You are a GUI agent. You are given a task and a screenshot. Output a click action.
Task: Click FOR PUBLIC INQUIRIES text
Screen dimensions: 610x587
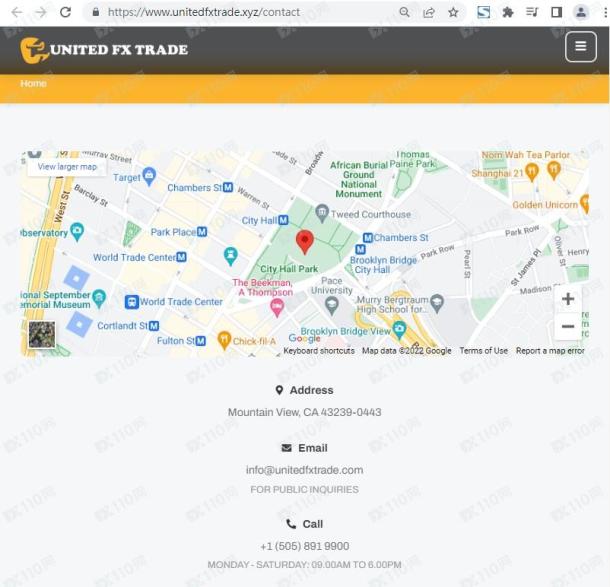point(305,489)
